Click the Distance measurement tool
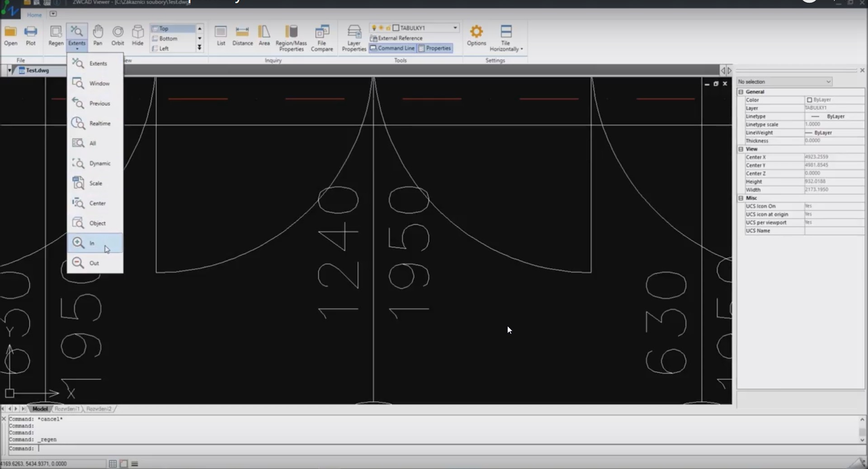 242,35
